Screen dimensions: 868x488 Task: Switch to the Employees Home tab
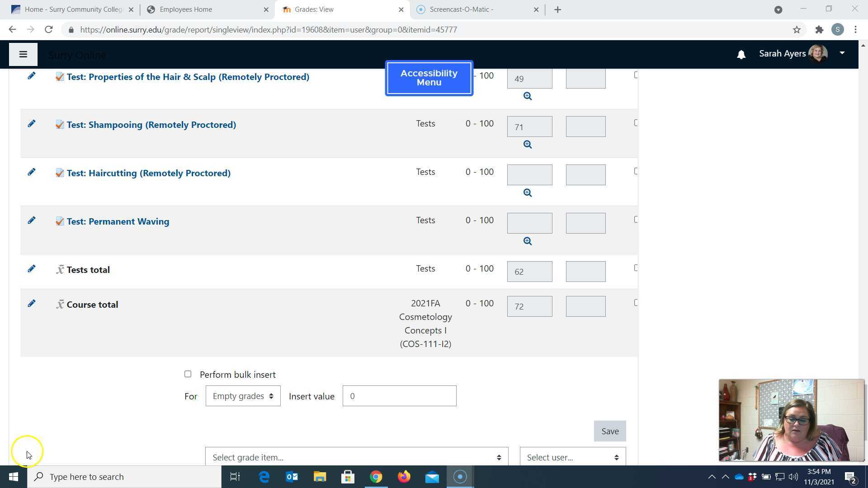tap(186, 9)
